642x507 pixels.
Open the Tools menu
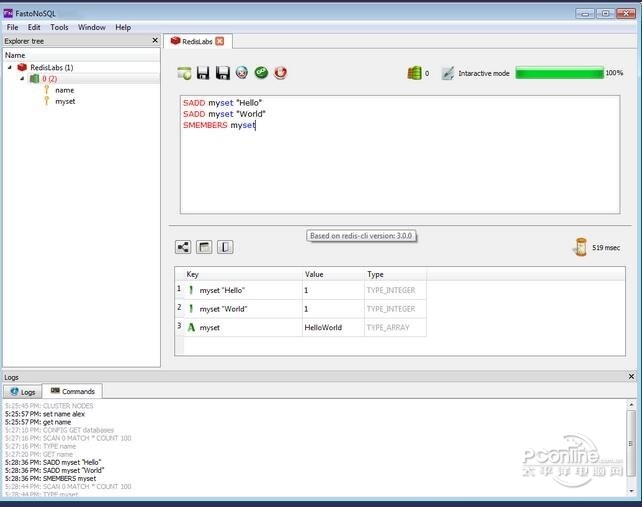point(59,27)
